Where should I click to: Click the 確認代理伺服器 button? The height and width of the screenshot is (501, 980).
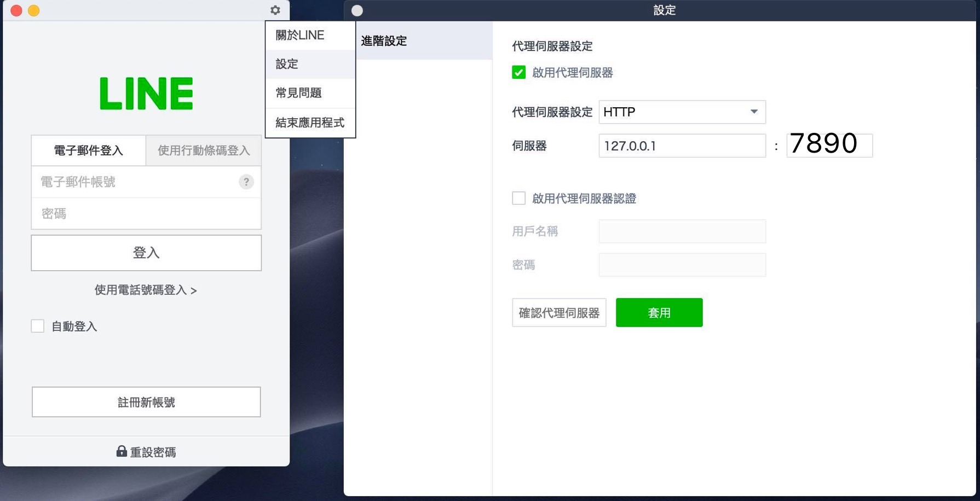point(559,312)
